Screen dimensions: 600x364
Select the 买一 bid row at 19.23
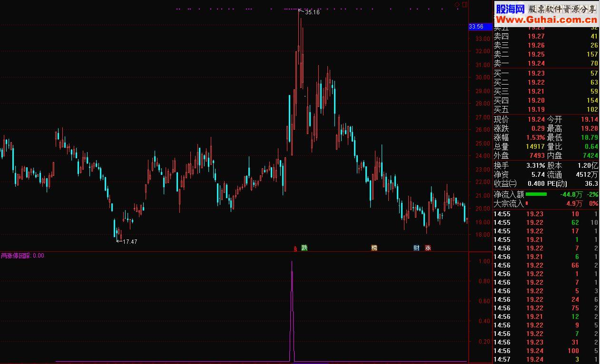point(546,73)
